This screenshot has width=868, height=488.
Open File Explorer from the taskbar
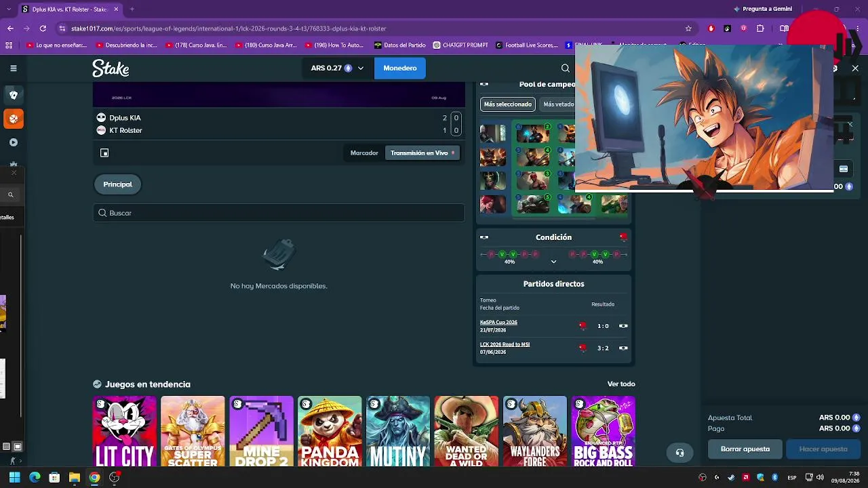75,477
